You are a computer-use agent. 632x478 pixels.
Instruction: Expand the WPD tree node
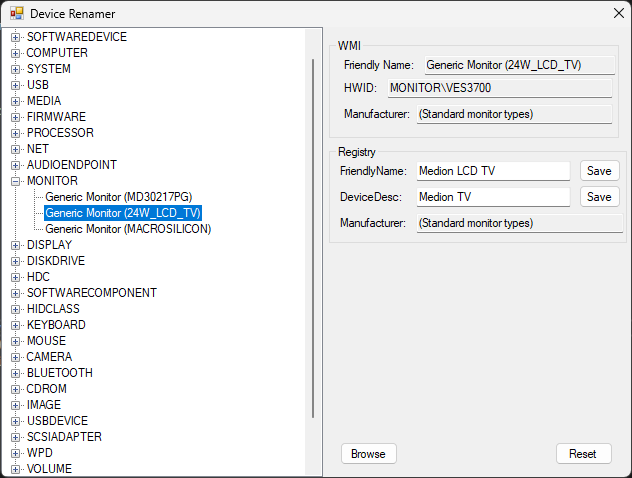point(15,453)
